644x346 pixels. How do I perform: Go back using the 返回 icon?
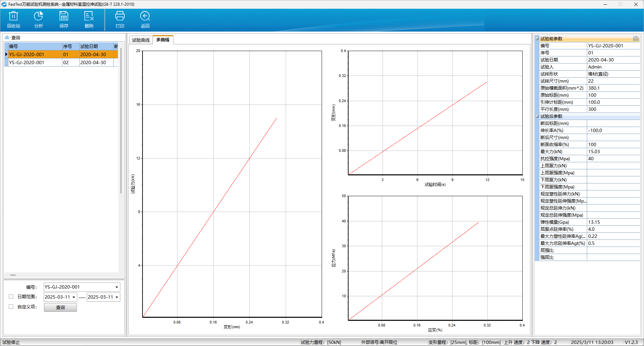(145, 20)
